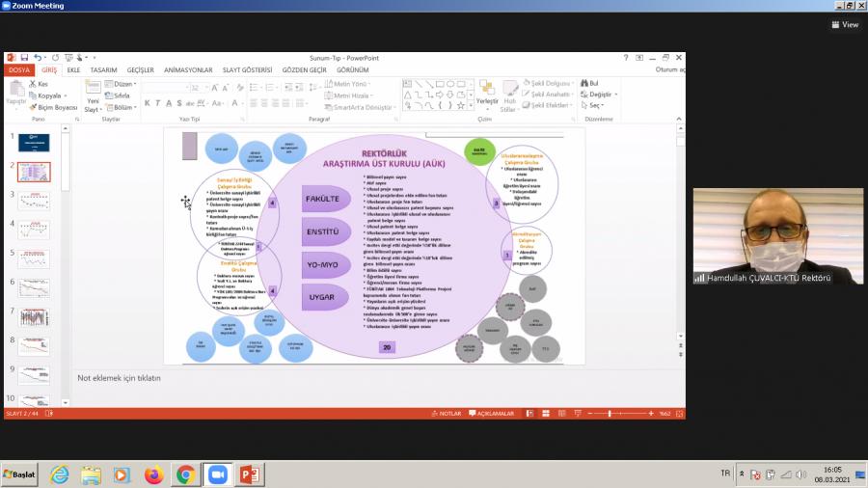Select slide 5 thumbnail in the panel
This screenshot has width=868, height=488.
(x=33, y=259)
